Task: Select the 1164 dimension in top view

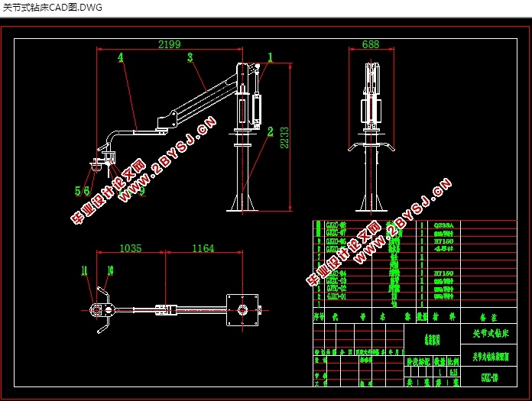Action: pyautogui.click(x=203, y=248)
